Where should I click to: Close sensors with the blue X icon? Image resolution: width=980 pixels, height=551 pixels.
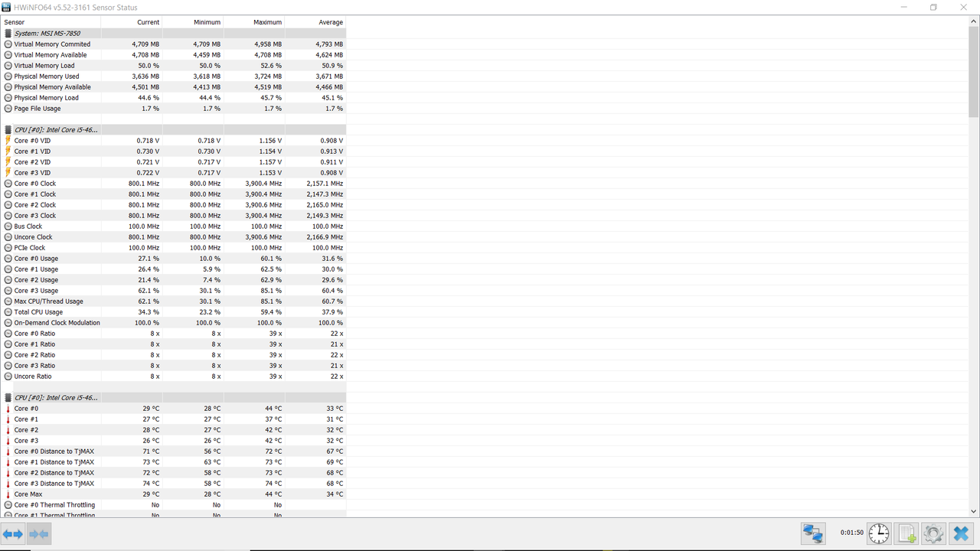pyautogui.click(x=961, y=533)
